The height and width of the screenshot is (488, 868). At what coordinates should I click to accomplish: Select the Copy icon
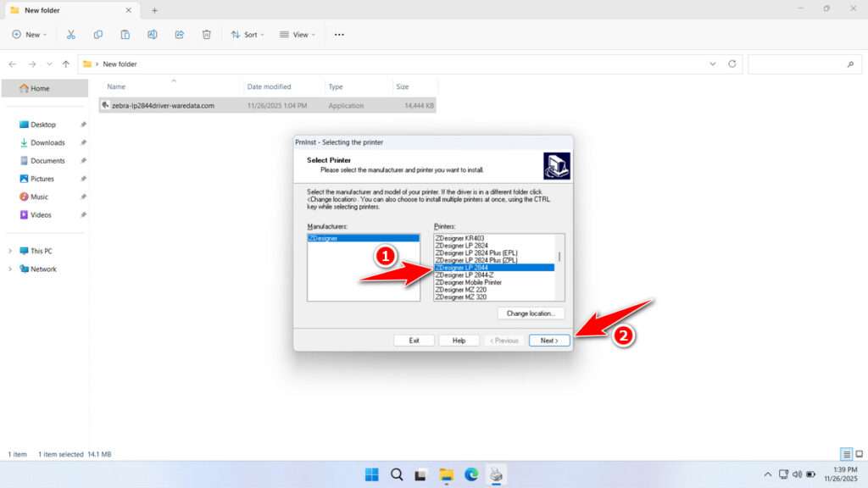[98, 34]
